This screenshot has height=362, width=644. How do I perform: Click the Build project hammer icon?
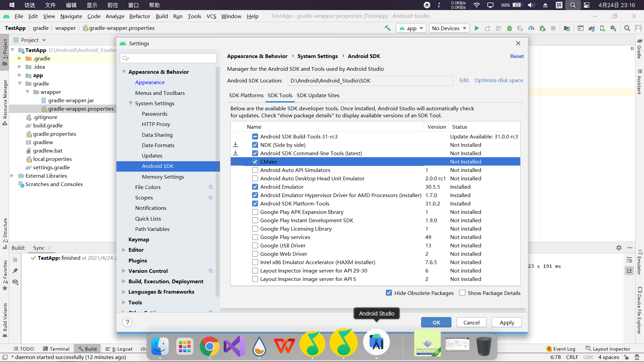point(387,28)
